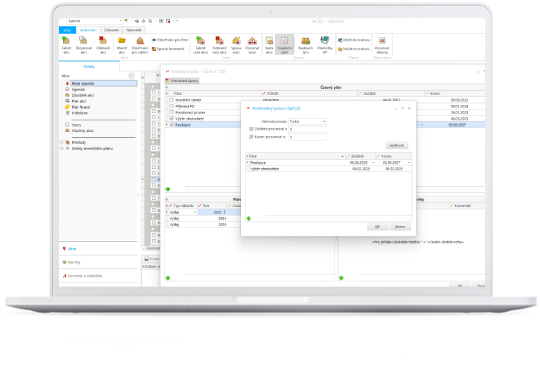Image resolution: width=540 pixels, height=375 pixels.
Task: Click year spinner in first Výdaj row
Action: [x=225, y=212]
